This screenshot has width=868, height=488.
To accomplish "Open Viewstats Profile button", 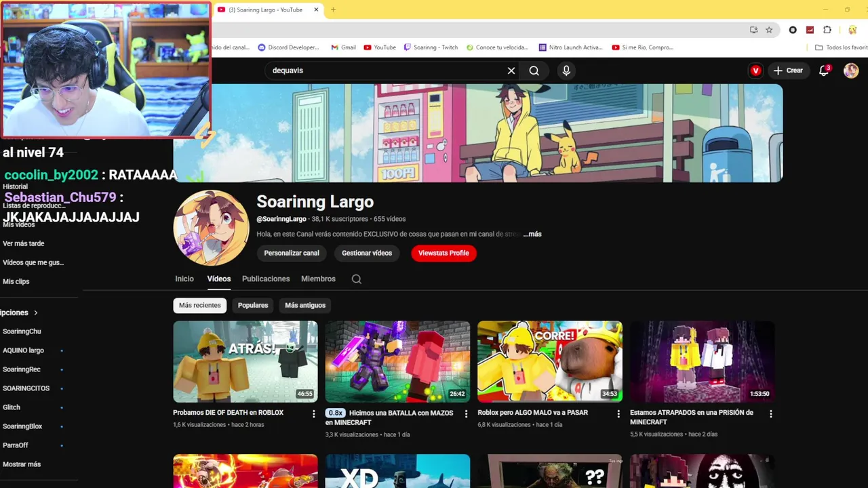I will [443, 253].
